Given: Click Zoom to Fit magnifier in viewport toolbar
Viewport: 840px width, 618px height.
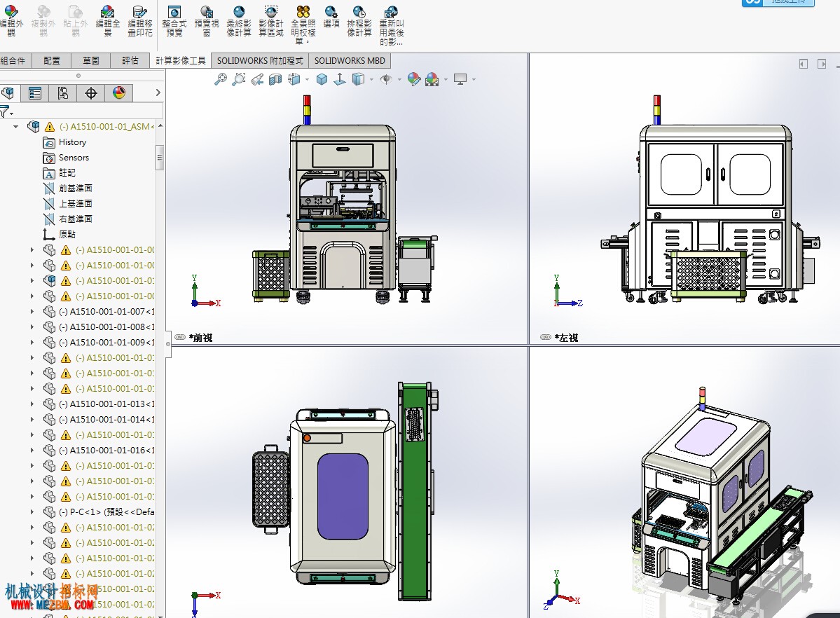Looking at the screenshot, I should 220,79.
